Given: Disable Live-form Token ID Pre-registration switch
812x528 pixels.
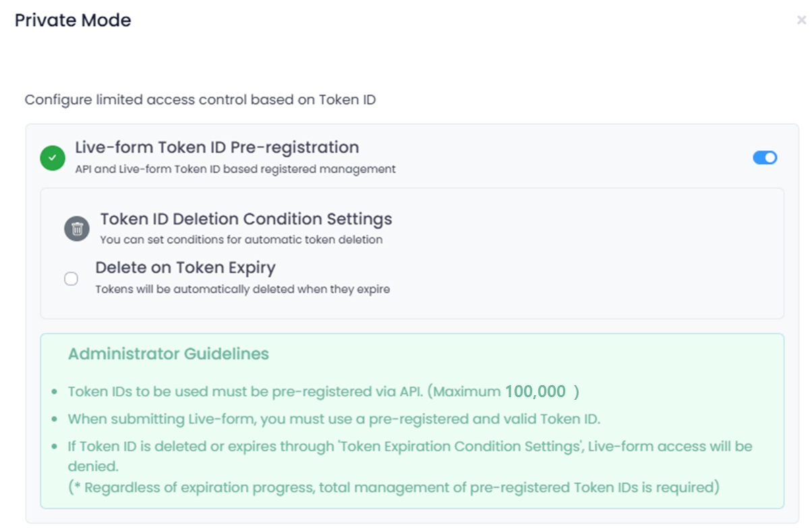Looking at the screenshot, I should coord(765,158).
